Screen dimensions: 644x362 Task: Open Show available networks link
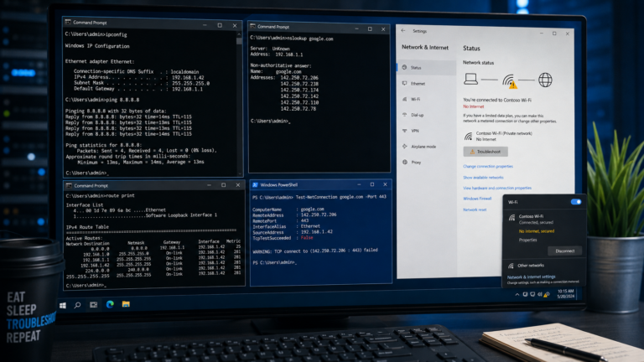pyautogui.click(x=483, y=178)
